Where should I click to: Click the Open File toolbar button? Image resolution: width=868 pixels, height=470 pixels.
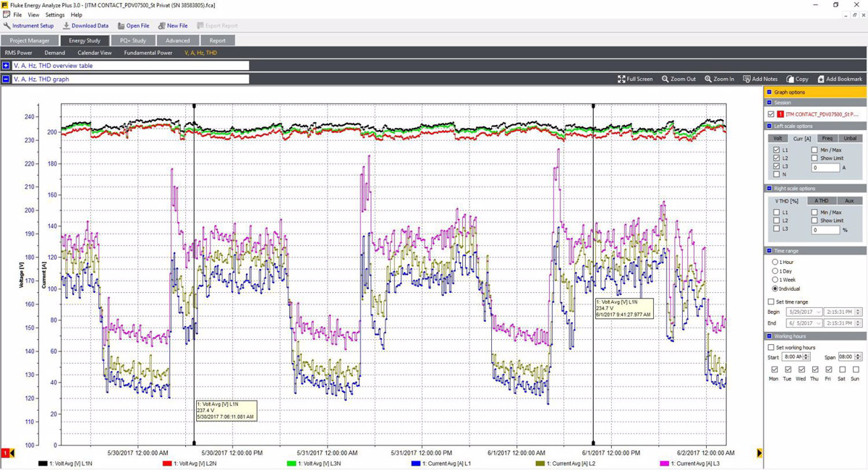[133, 26]
